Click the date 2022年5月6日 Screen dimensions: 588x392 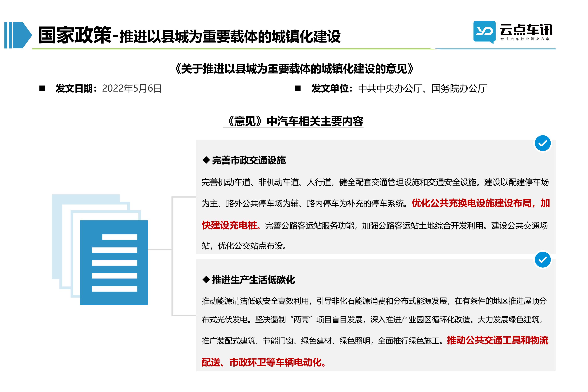(132, 88)
